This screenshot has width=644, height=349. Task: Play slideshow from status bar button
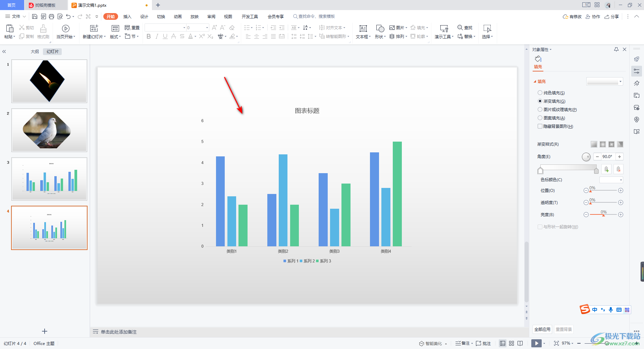click(x=536, y=343)
